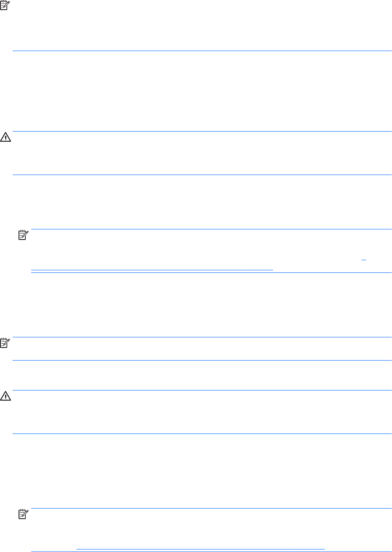This screenshot has width=392, height=552.
Task: Click the blue rule above the first warning icon
Action: pos(202,132)
